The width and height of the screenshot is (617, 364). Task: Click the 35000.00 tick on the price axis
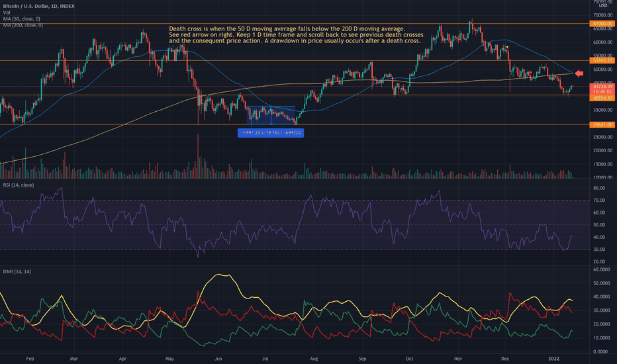pos(603,110)
